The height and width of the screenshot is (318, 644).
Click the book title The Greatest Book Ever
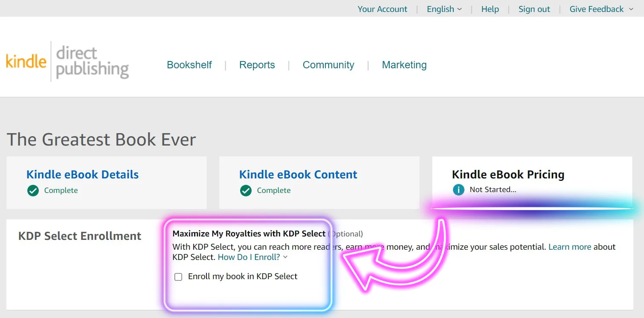102,140
